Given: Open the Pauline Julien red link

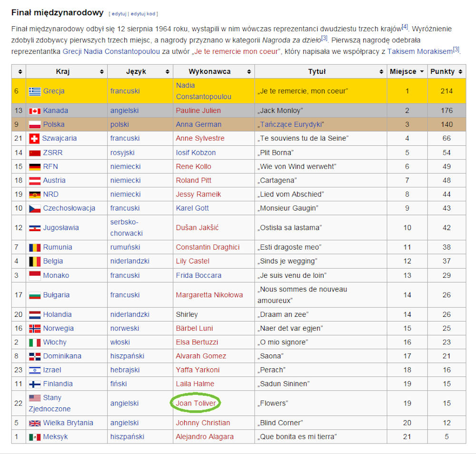Looking at the screenshot, I should (x=198, y=111).
